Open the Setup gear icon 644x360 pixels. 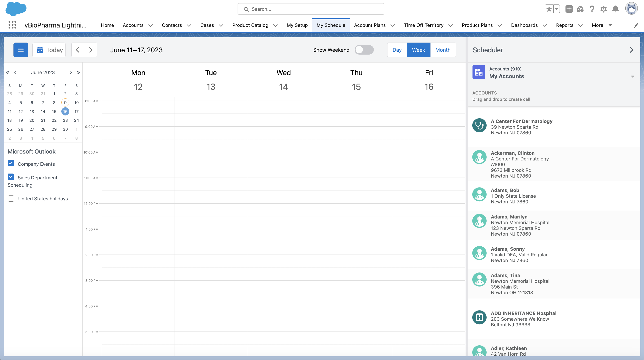(603, 9)
